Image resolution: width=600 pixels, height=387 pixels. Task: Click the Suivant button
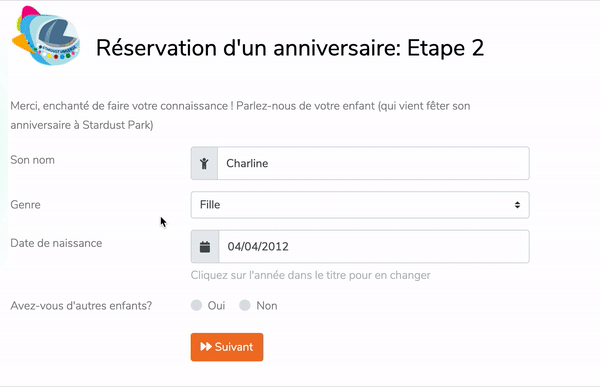(x=227, y=347)
